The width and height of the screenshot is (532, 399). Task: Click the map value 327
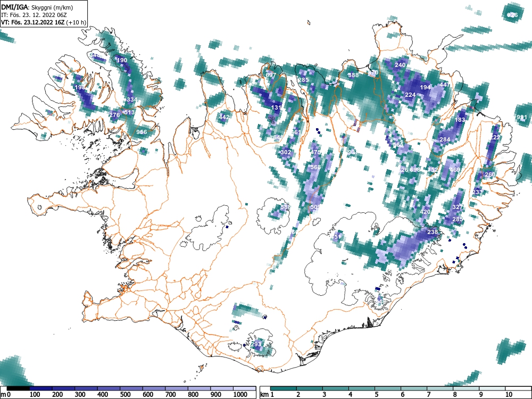[x=458, y=207]
